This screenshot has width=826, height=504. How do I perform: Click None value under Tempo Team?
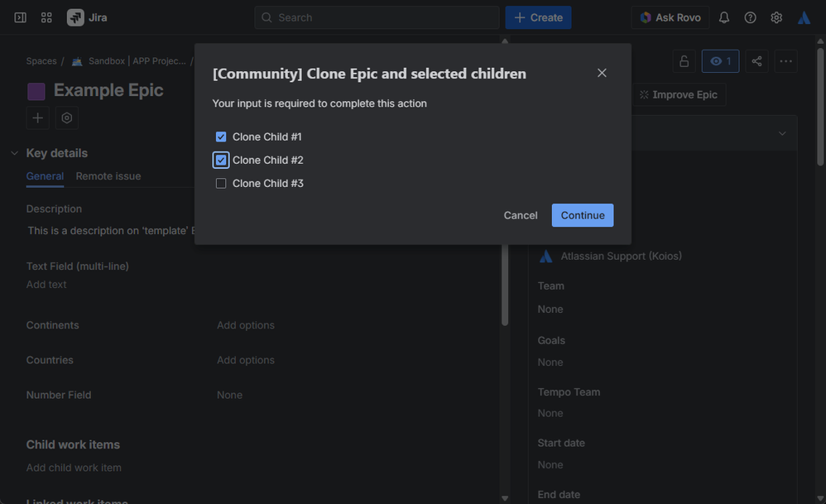[x=550, y=414]
